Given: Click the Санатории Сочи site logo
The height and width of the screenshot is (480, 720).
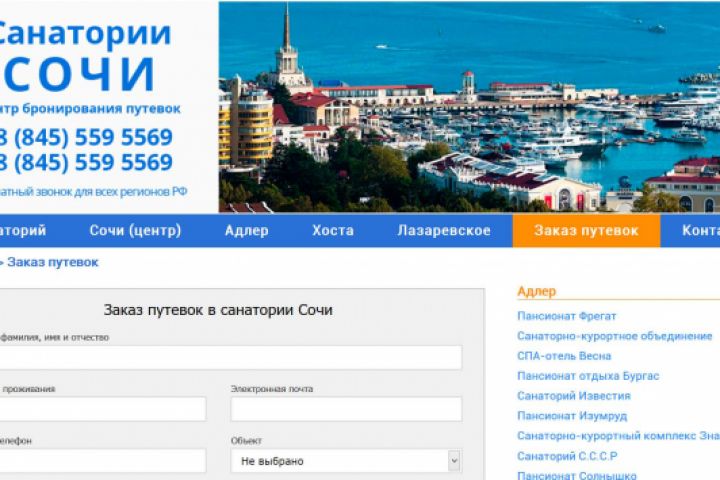Looking at the screenshot, I should pos(85,55).
